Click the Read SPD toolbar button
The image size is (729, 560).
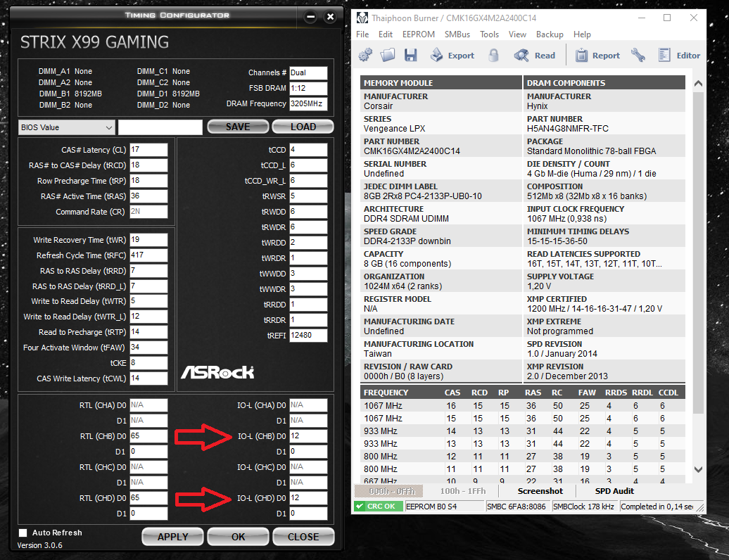point(535,56)
